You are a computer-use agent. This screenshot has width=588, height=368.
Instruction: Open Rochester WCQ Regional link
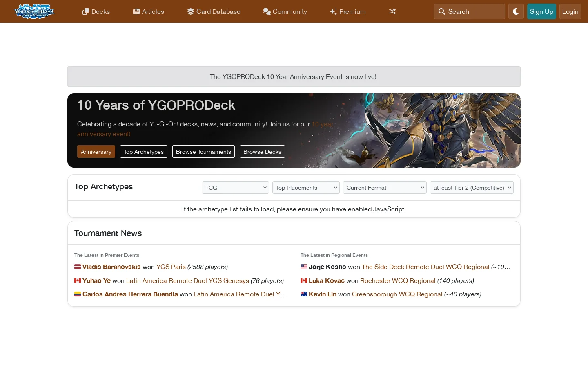pyautogui.click(x=398, y=280)
